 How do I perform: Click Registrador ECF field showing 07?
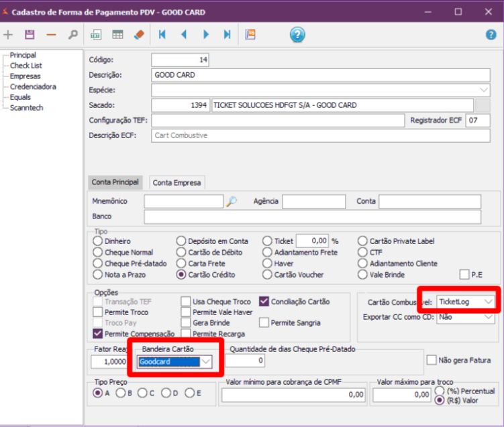pyautogui.click(x=478, y=121)
